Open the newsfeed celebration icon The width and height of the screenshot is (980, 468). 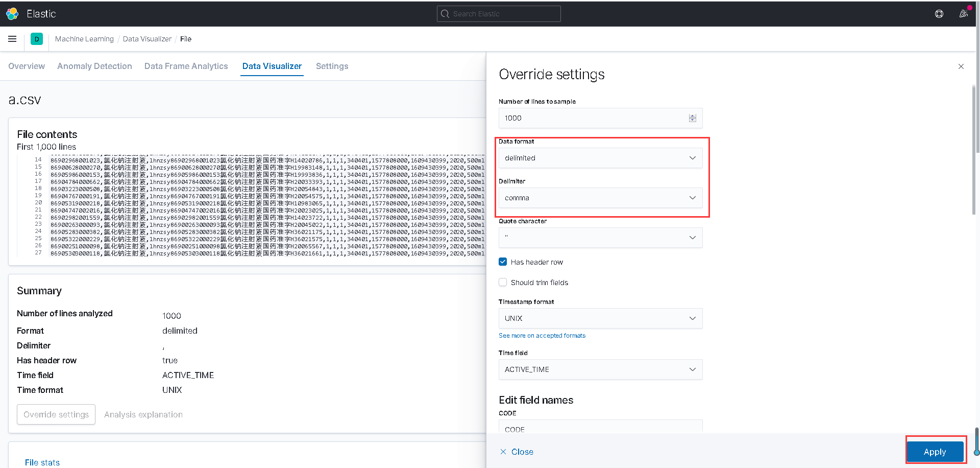(963, 14)
